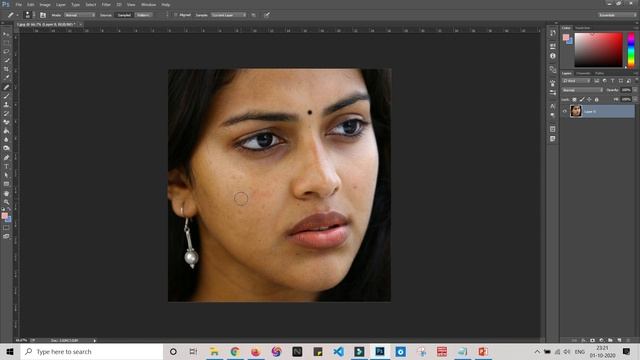Viewport: 640px width, 360px height.
Task: Select the Rectangular Marquee tool
Action: (6, 43)
